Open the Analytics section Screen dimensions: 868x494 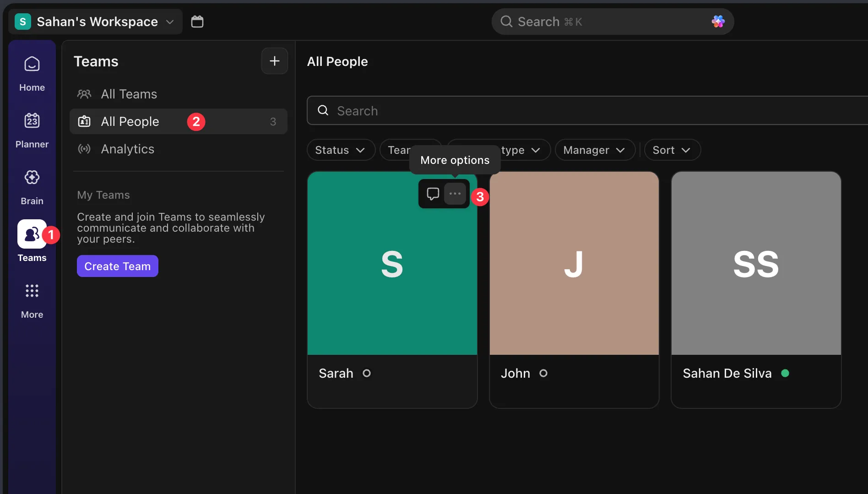(127, 149)
